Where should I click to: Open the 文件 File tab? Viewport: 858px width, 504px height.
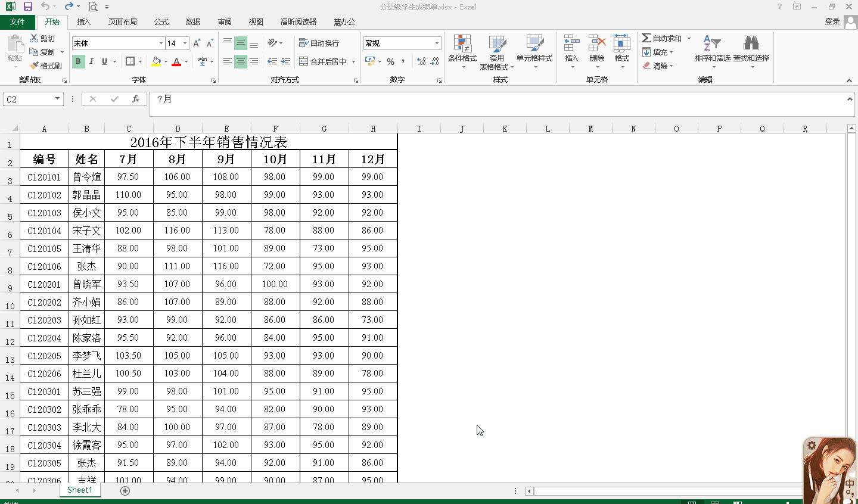pos(18,22)
